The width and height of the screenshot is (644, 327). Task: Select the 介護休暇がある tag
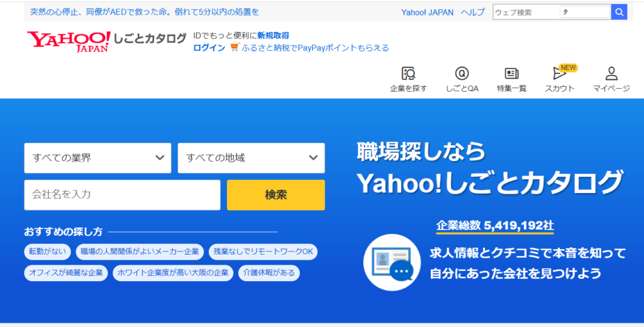click(269, 273)
